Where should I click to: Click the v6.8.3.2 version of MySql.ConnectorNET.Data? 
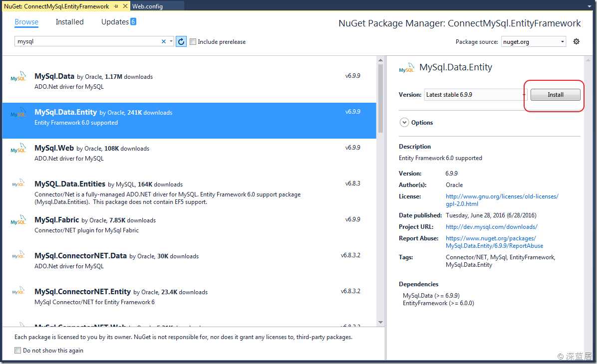pos(350,255)
